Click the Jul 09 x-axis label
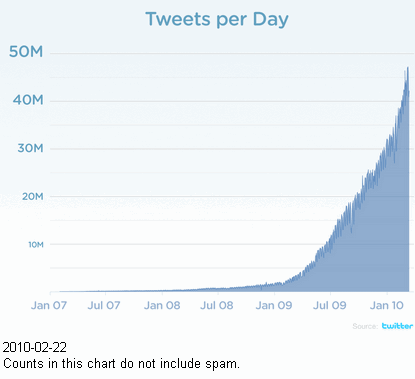 pos(330,305)
